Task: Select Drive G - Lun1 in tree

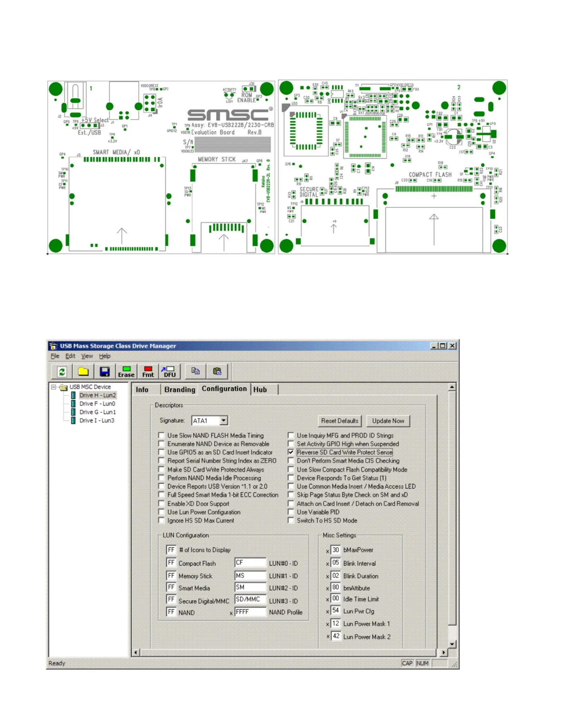Action: pos(98,412)
